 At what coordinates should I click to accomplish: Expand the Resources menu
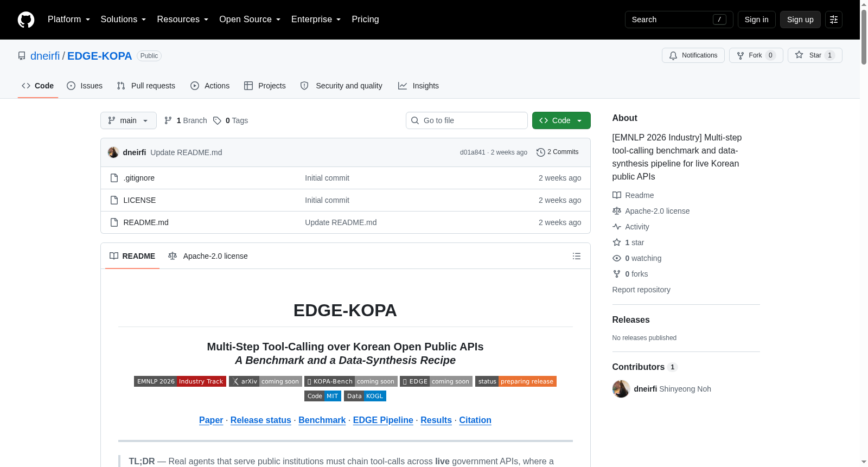pyautogui.click(x=183, y=20)
